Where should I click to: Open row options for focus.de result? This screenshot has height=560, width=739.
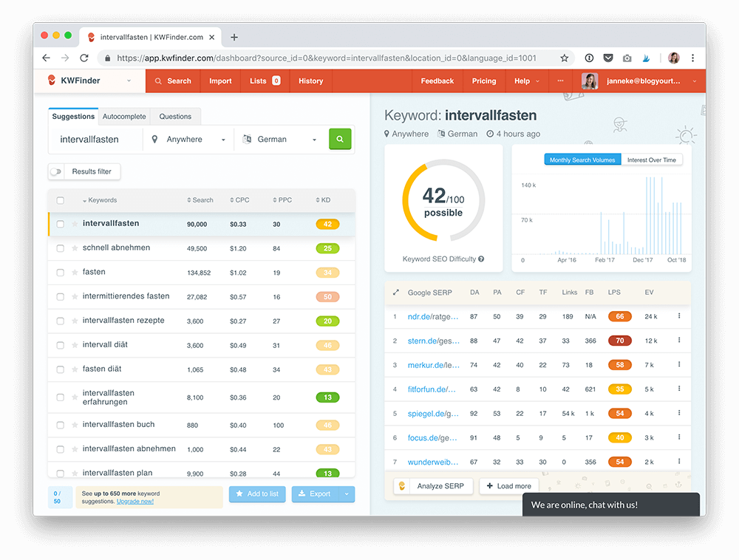point(679,437)
